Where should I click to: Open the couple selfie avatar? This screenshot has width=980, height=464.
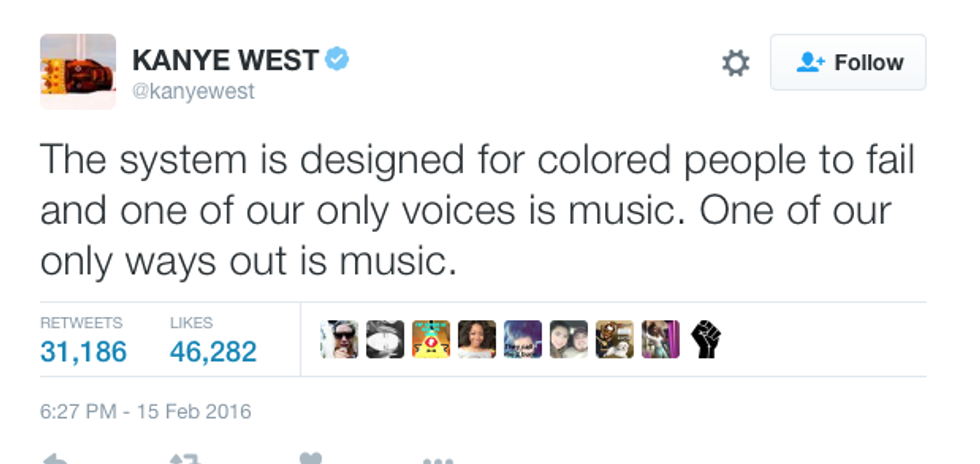[x=569, y=340]
